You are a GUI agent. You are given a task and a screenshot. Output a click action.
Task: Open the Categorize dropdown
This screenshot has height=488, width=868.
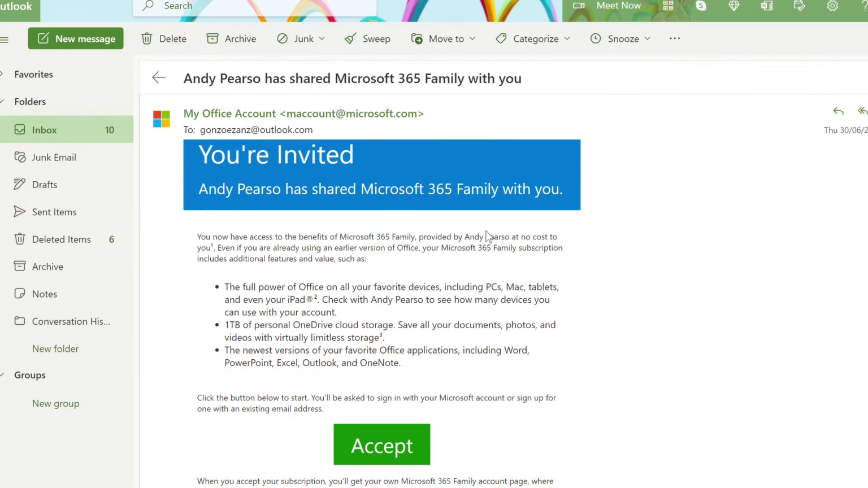tap(567, 38)
